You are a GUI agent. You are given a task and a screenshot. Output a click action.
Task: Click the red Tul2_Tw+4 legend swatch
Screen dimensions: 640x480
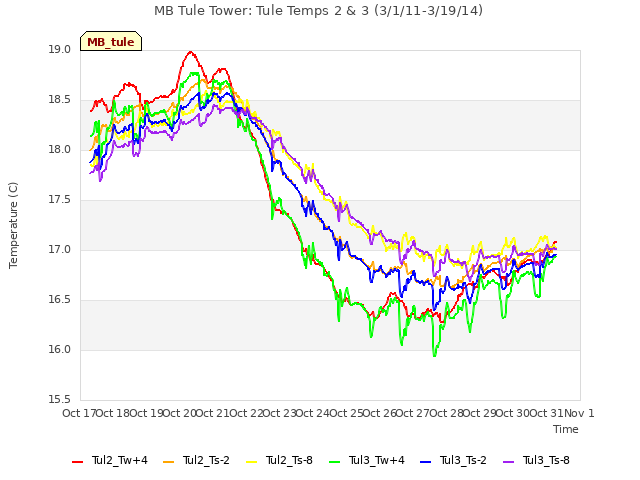pos(78,462)
